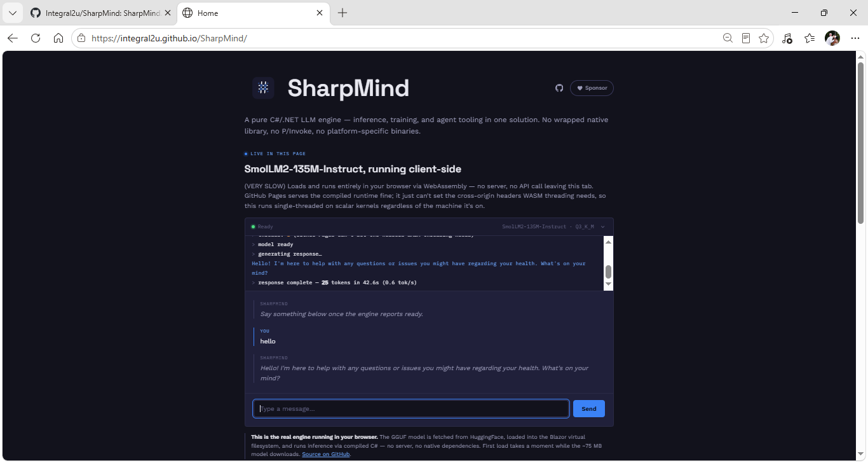Screen dimensions: 868x463
Task: Click the SharpMind title heading
Action: [348, 88]
